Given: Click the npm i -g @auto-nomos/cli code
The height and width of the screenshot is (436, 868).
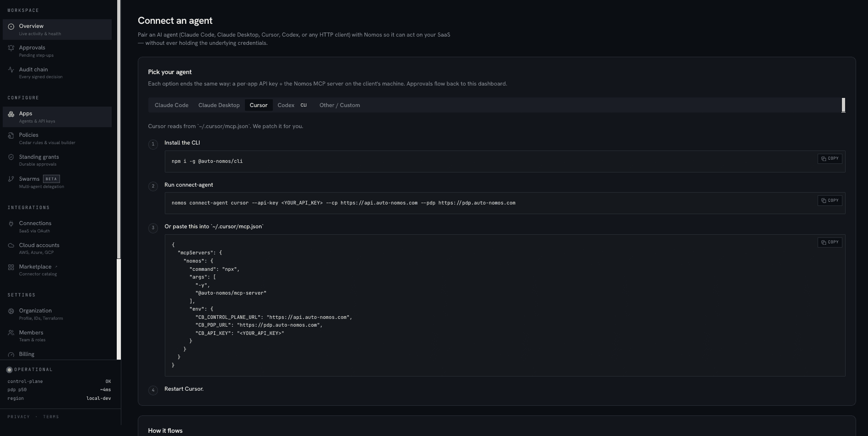Looking at the screenshot, I should [x=207, y=161].
